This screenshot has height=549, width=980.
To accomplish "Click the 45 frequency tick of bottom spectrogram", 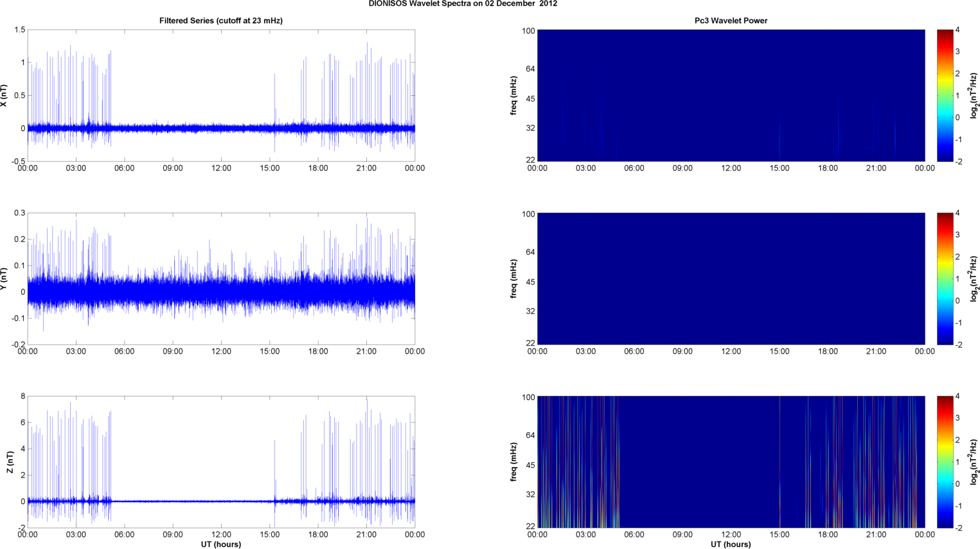I will click(530, 465).
